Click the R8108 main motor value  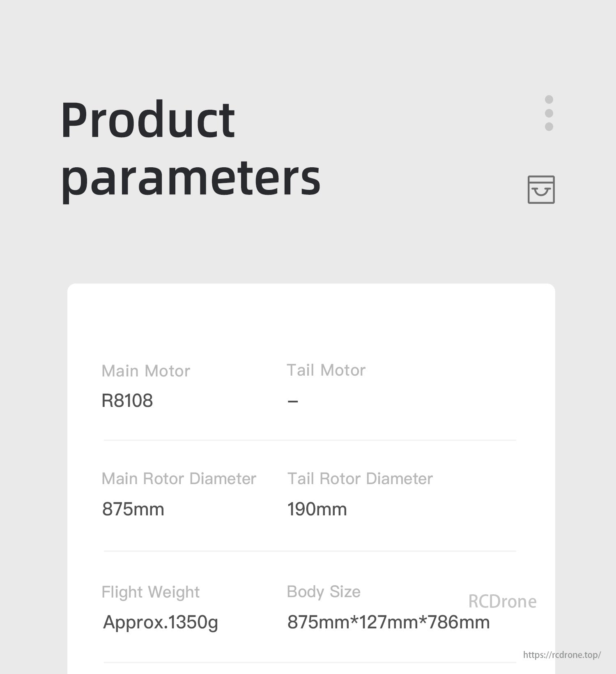click(127, 401)
